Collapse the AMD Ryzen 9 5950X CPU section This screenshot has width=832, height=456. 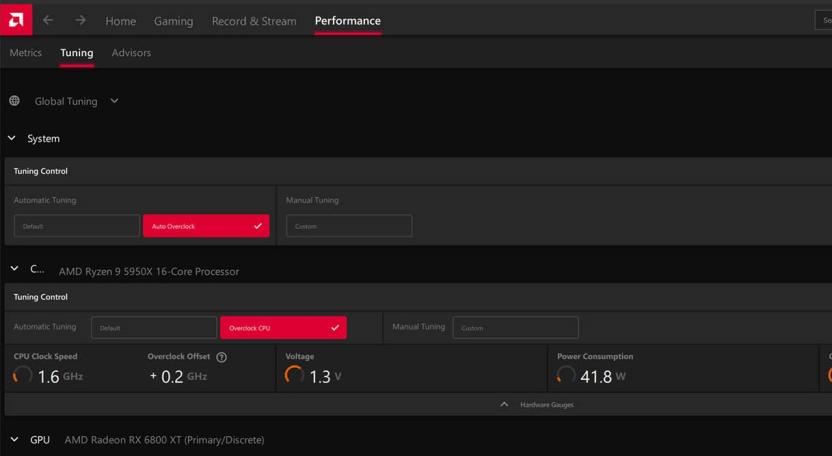[x=14, y=269]
